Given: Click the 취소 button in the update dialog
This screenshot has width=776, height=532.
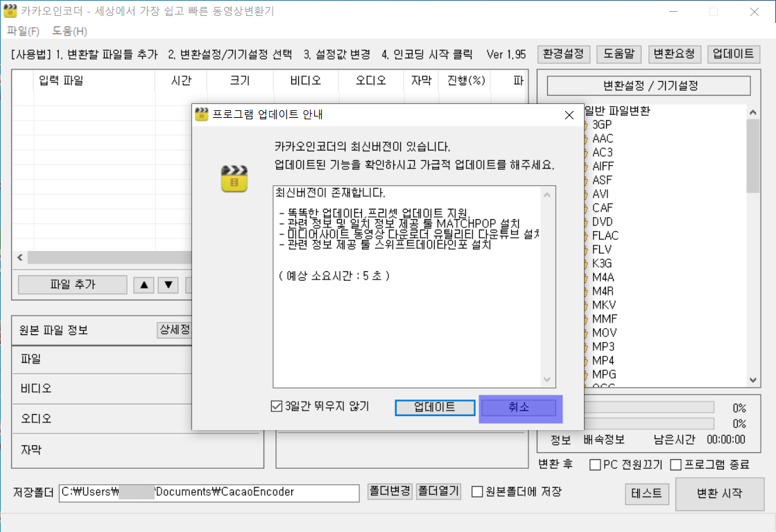Looking at the screenshot, I should click(519, 407).
